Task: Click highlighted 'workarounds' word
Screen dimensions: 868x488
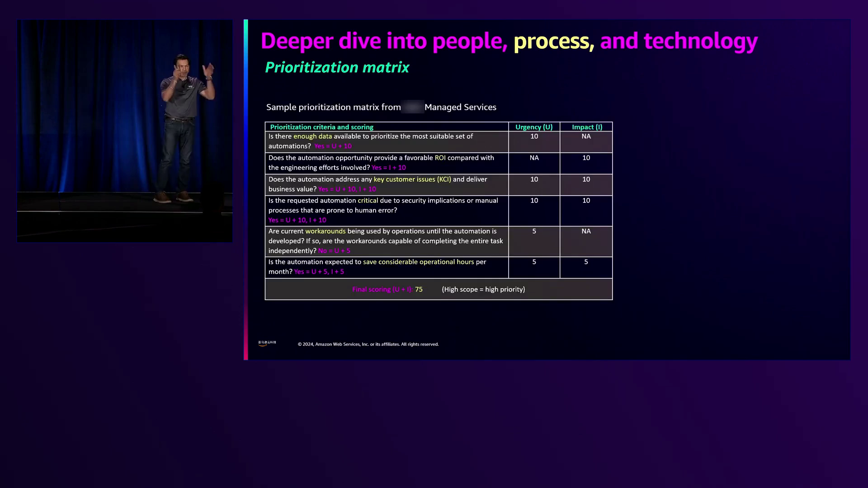Action: click(325, 231)
